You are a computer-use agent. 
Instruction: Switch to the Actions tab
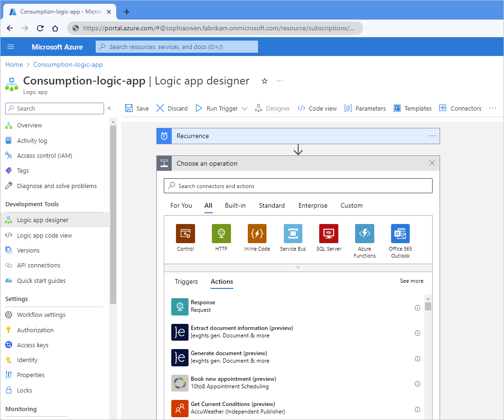point(222,281)
